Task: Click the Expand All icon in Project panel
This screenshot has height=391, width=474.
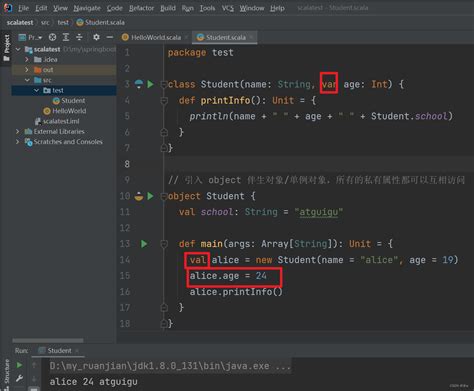Action: (x=66, y=37)
